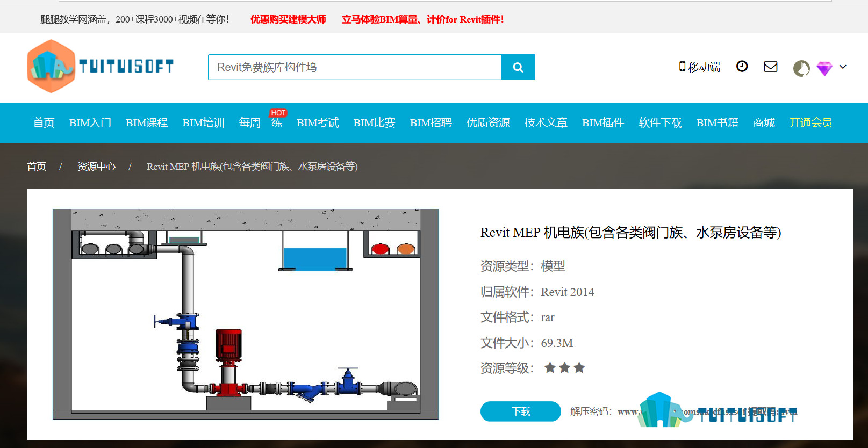This screenshot has height=448, width=868.
Task: Click the 首页 breadcrumb link
Action: point(37,167)
